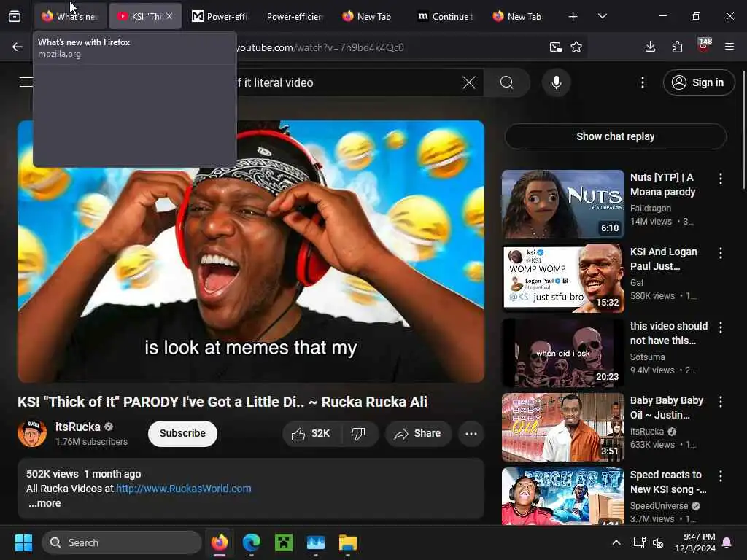The image size is (747, 560).
Task: Open muted volume icon in tray
Action: click(659, 542)
